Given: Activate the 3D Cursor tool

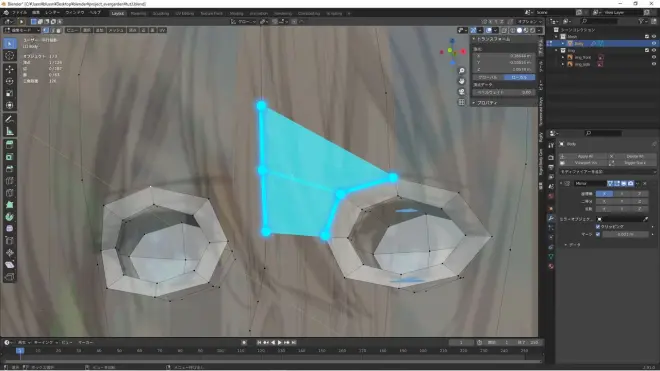Looking at the screenshot, I should click(x=10, y=56).
